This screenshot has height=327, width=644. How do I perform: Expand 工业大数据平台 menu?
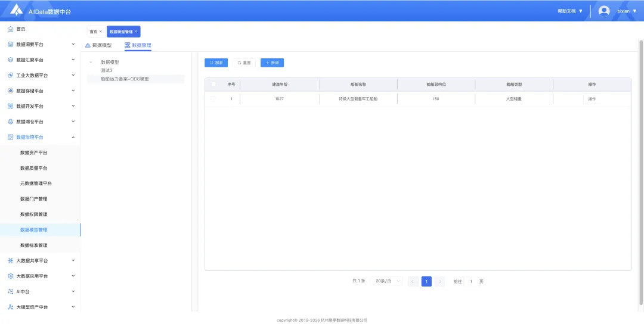click(73, 76)
